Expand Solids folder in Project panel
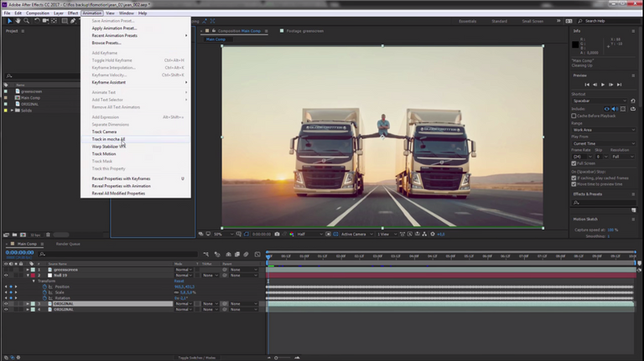Image resolution: width=644 pixels, height=361 pixels. tap(12, 111)
